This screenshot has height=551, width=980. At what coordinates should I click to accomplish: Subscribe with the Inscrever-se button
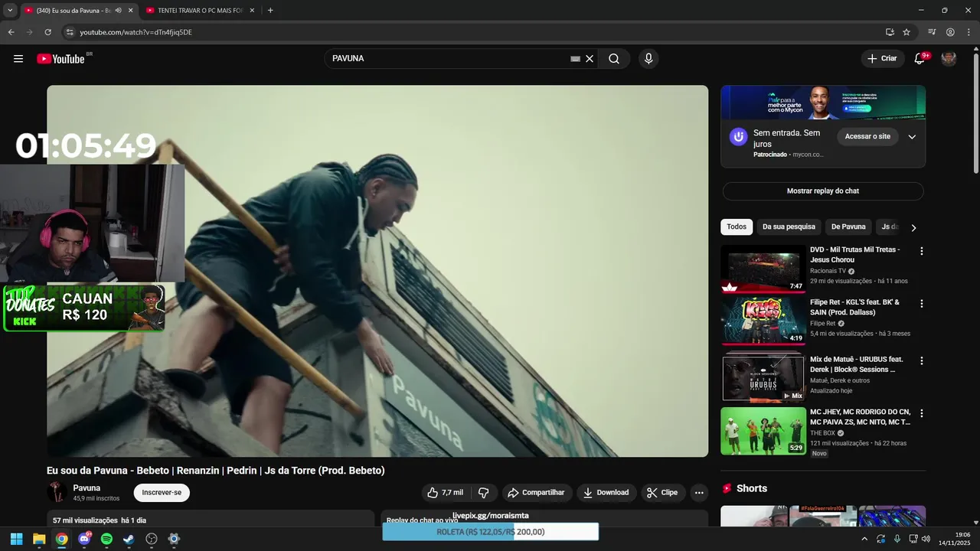coord(162,493)
